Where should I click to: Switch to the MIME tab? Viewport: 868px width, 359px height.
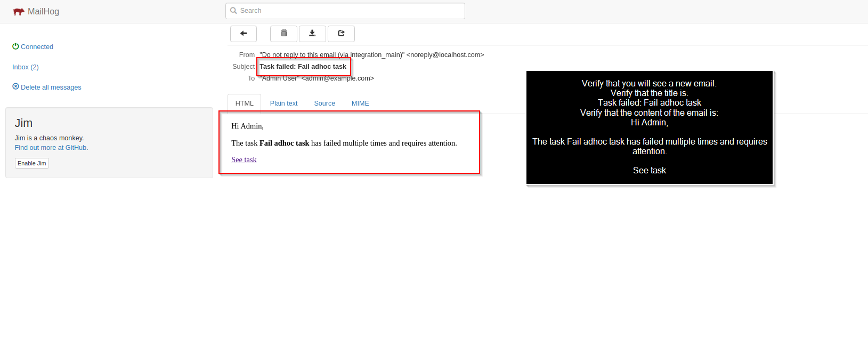360,103
